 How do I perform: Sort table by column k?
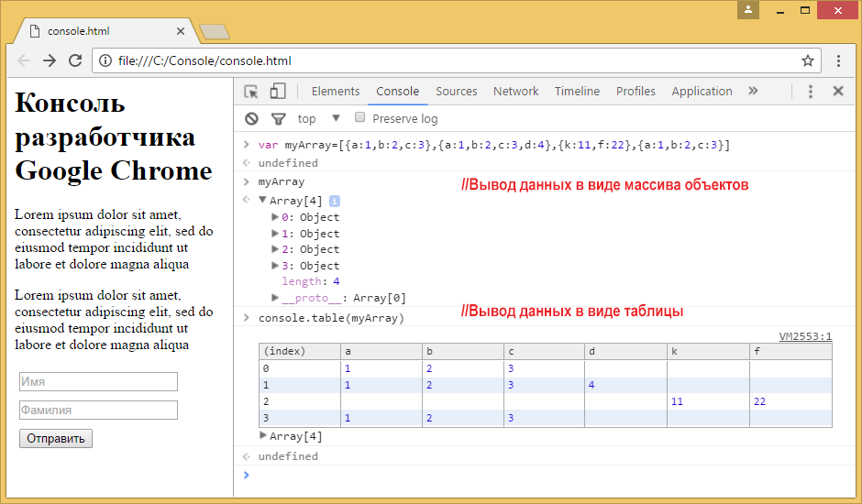[708, 351]
